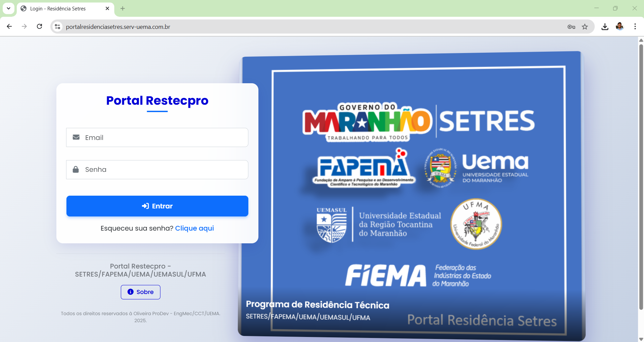The width and height of the screenshot is (644, 342).
Task: Click the scrollbar up arrow
Action: click(x=641, y=40)
